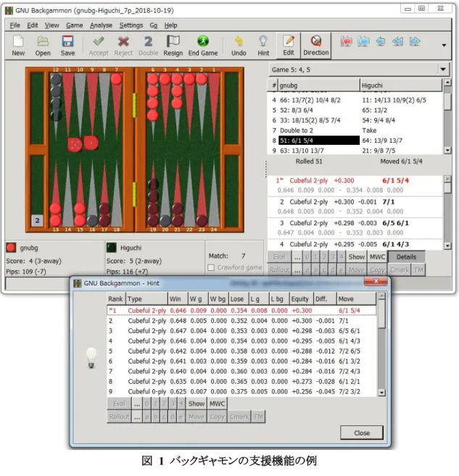Click Rollout button in Hint dialog

[119, 417]
